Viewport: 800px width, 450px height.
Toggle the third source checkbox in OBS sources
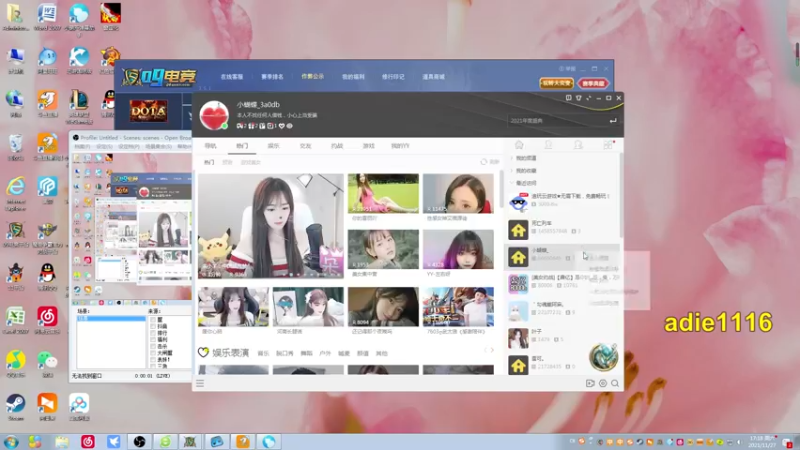152,333
